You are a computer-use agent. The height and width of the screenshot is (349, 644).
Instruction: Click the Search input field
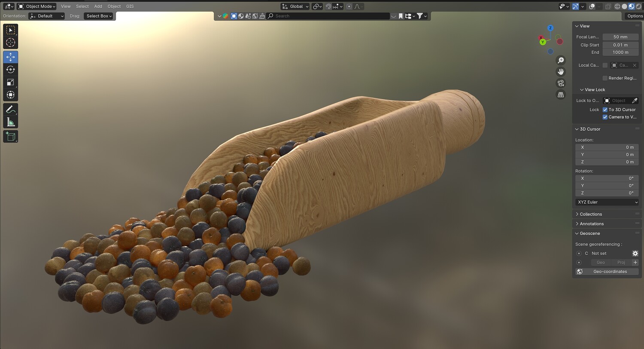pos(328,16)
